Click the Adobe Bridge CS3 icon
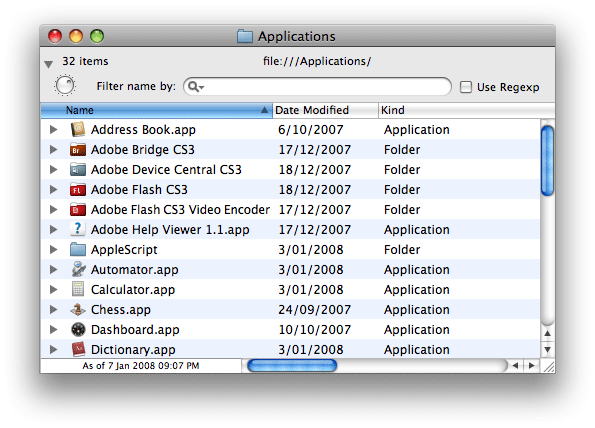Screen dimensions: 595x428 point(78,149)
